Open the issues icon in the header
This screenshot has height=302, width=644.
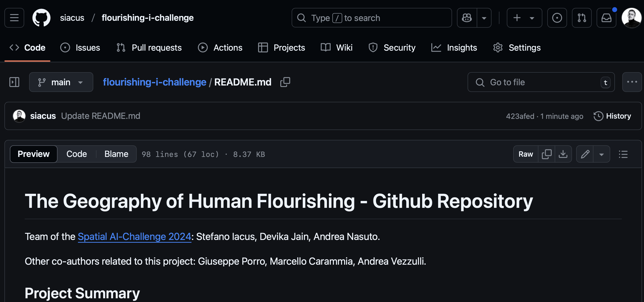557,18
